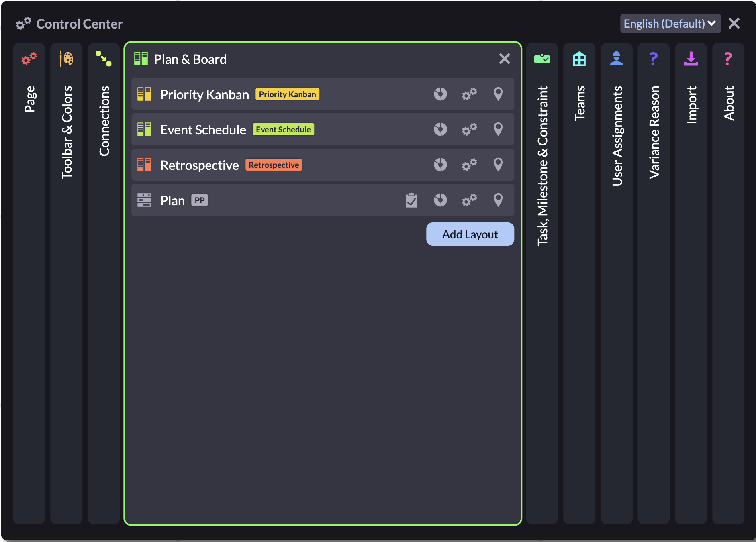Screen dimensions: 756x542
Task: Switch to the Toolbar & Colors tab
Action: click(x=66, y=283)
